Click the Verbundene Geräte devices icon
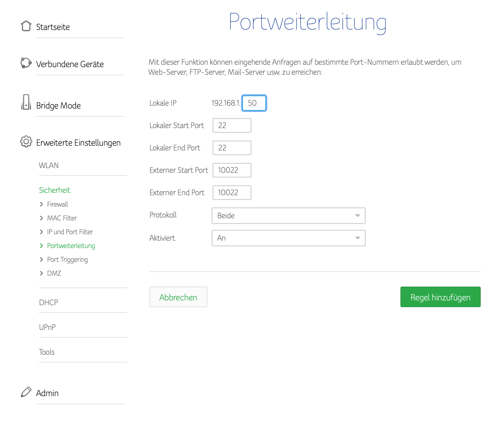Screen dimensions: 504x429 pyautogui.click(x=26, y=63)
